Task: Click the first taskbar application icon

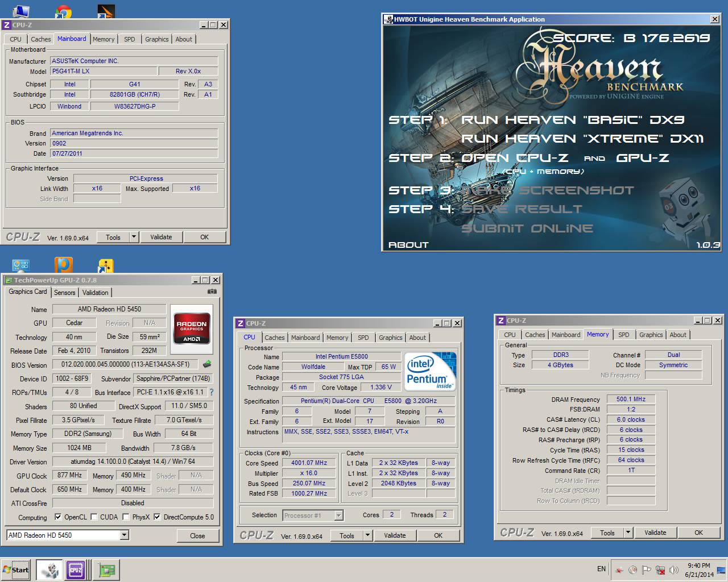Action: (x=49, y=569)
